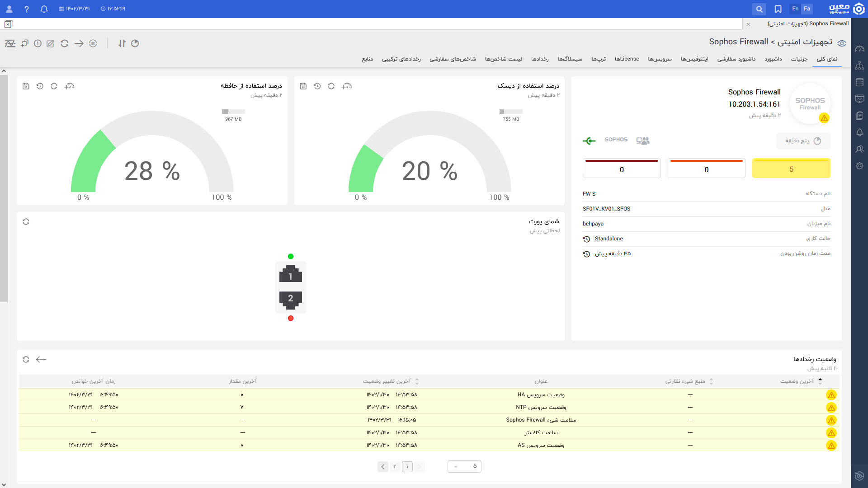Click the info circle toolbar icon
Image resolution: width=868 pixels, height=488 pixels.
point(38,43)
